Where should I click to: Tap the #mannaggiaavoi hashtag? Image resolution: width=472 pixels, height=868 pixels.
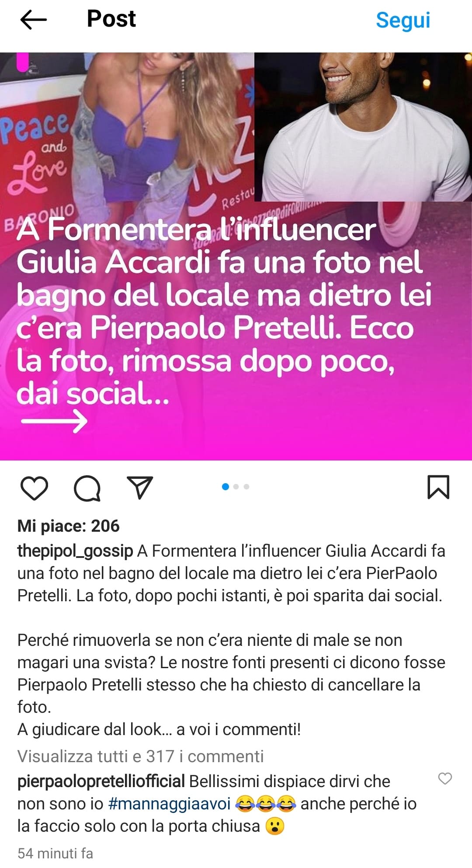click(x=169, y=804)
